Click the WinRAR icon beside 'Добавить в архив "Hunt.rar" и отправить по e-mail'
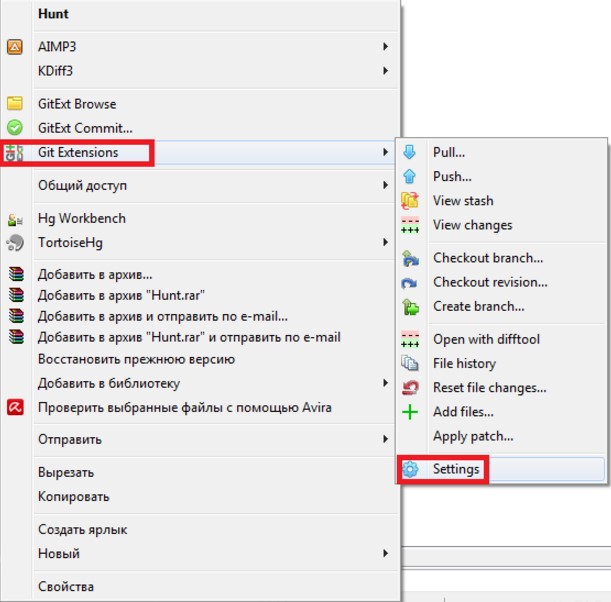This screenshot has height=602, width=611. 16,337
